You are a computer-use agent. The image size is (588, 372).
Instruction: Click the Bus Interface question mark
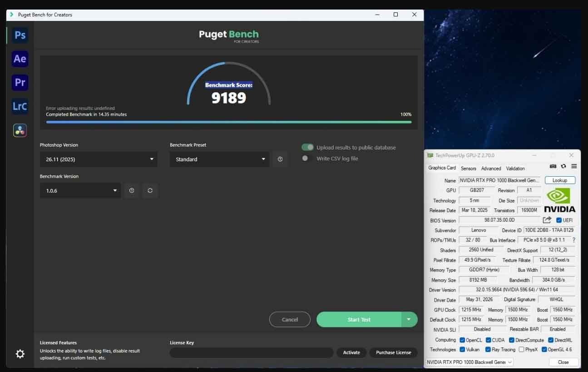574,240
